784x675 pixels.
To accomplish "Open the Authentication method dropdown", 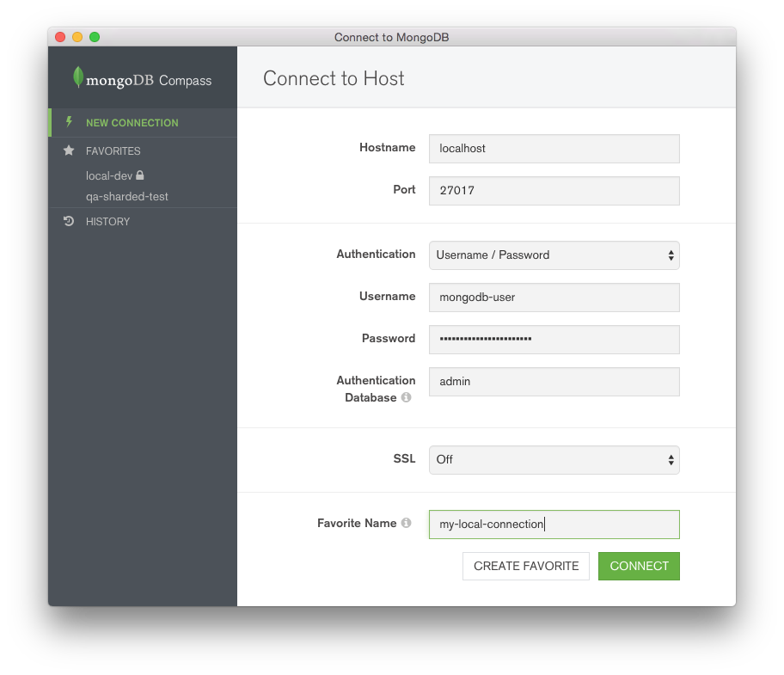I will [554, 255].
